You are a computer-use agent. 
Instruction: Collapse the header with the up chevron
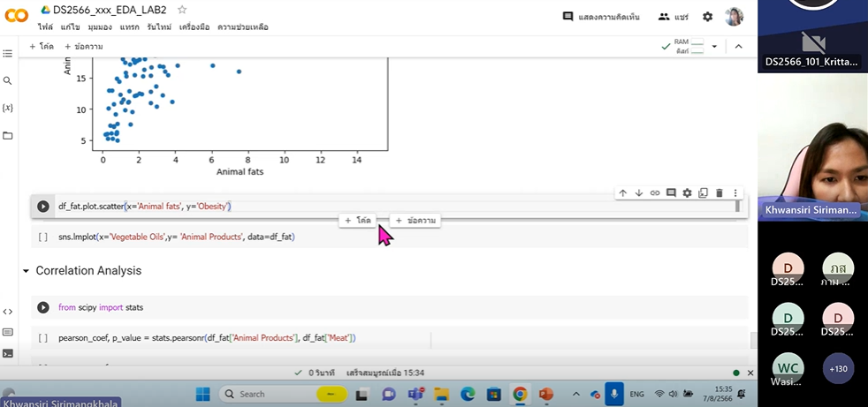739,46
